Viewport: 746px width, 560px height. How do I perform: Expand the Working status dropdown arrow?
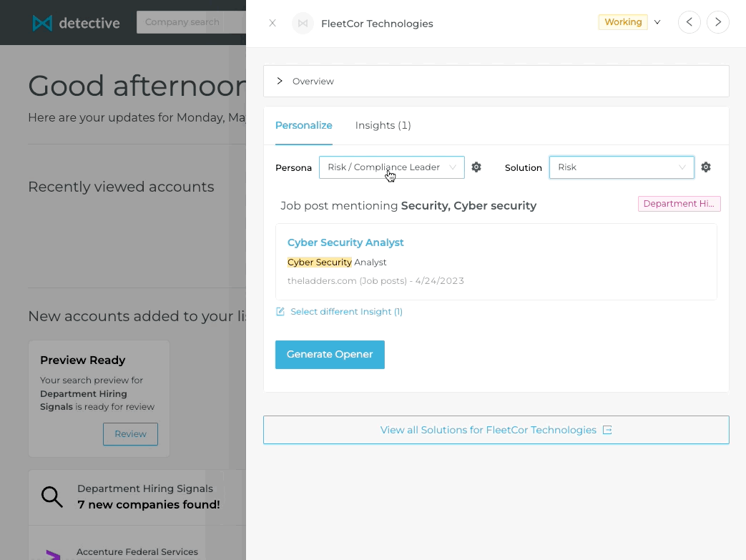pyautogui.click(x=657, y=22)
